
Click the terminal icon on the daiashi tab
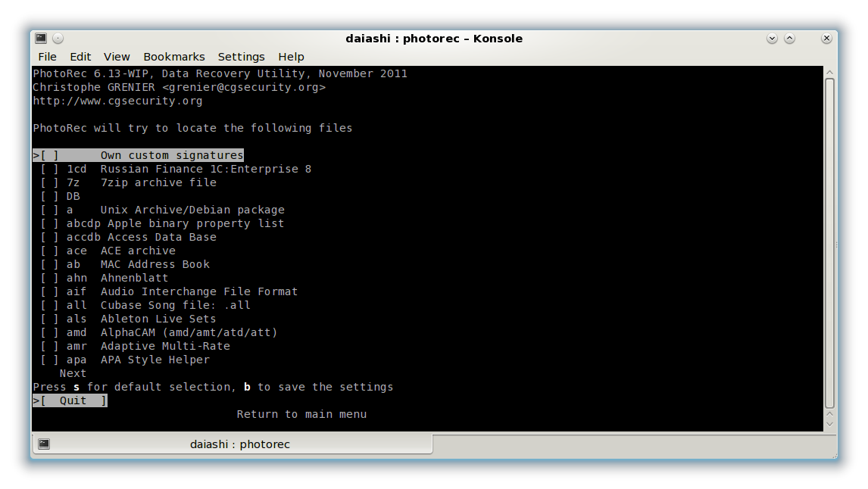click(44, 444)
